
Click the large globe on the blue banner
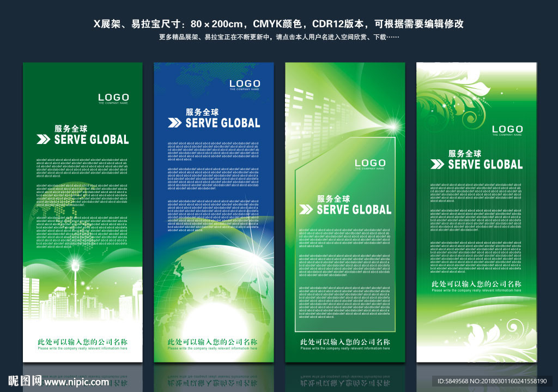(218, 273)
